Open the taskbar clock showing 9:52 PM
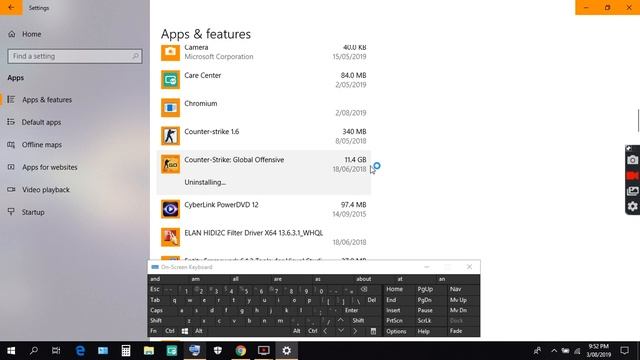Viewport: 640px width, 360px height. [598, 350]
